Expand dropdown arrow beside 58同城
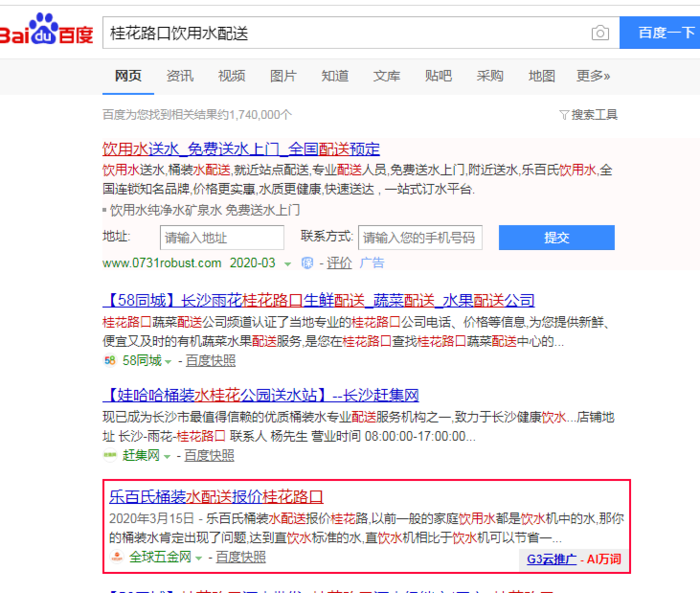The height and width of the screenshot is (593, 700). pos(168,361)
